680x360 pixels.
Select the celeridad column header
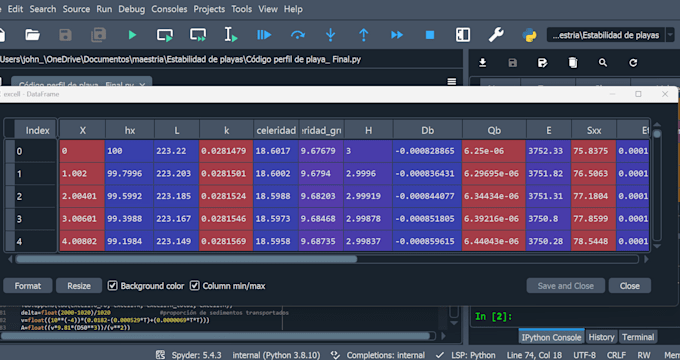click(276, 130)
